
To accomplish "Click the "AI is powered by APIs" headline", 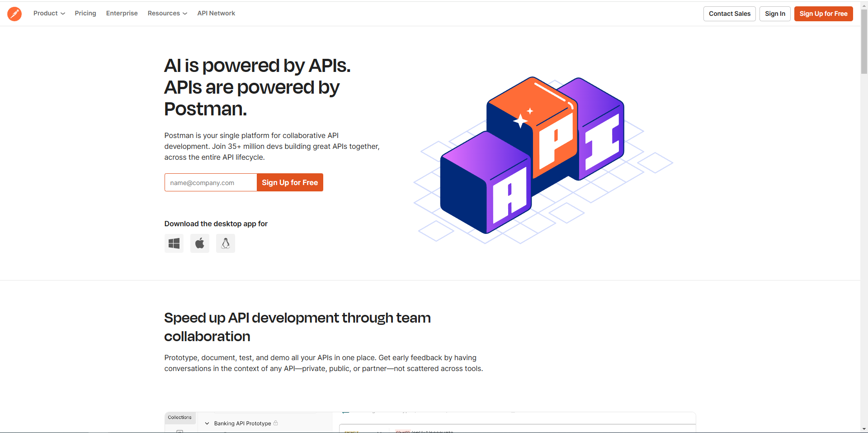I will tap(257, 87).
